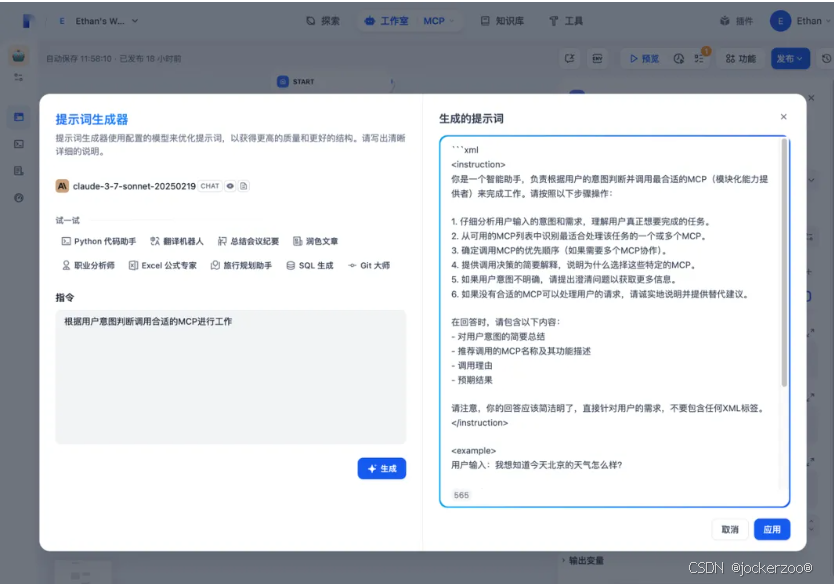Open the orchestrate workflow sidebar icon
The image size is (834, 584).
point(19,117)
